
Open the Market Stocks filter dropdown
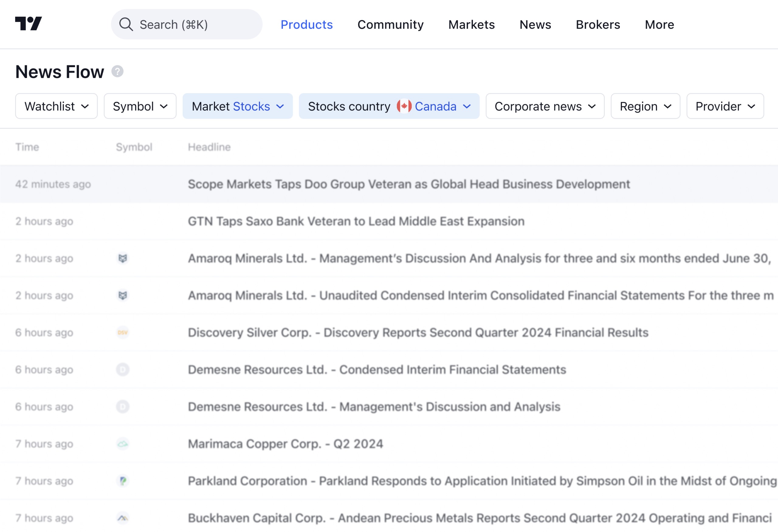(237, 106)
